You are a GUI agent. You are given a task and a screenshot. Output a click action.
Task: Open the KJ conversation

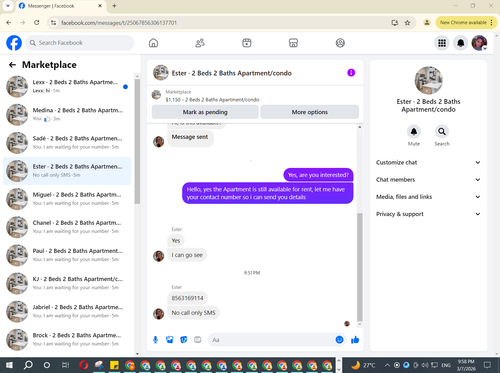[67, 283]
